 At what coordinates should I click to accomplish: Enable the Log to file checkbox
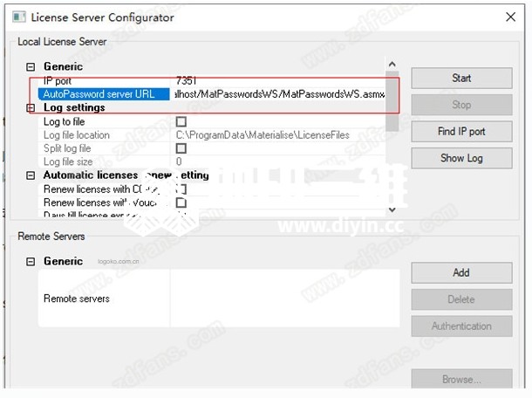pos(181,122)
